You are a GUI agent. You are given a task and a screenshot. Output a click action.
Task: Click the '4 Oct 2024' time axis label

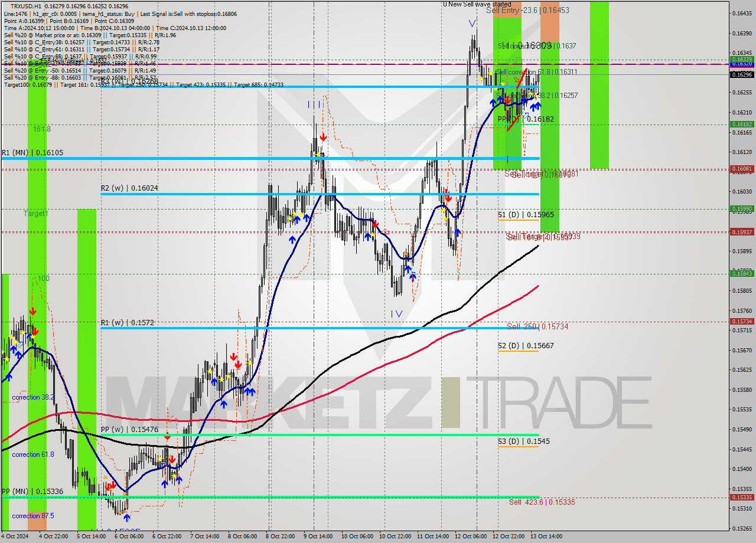pyautogui.click(x=15, y=537)
